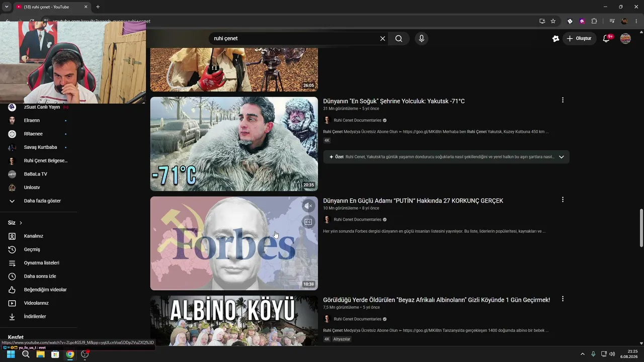The height and width of the screenshot is (362, 644).
Task: Open the Windows Start menu
Action: point(11,354)
